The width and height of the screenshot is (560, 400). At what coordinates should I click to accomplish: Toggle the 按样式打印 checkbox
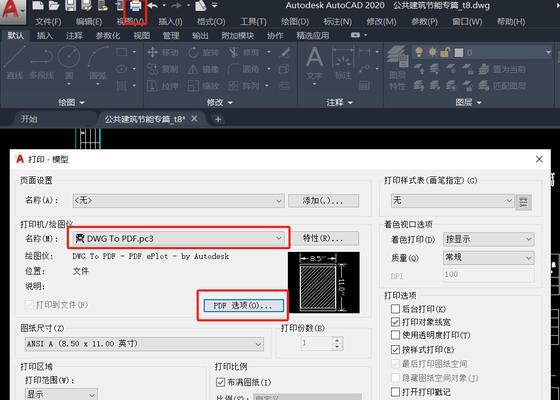395,349
